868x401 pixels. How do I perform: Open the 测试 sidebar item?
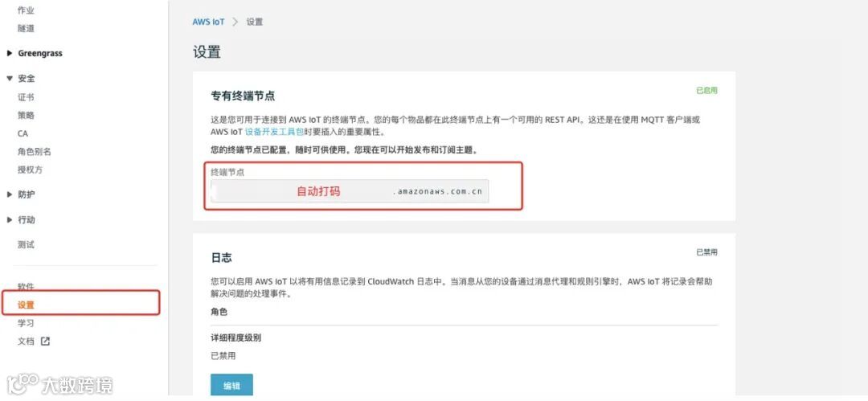tap(26, 244)
